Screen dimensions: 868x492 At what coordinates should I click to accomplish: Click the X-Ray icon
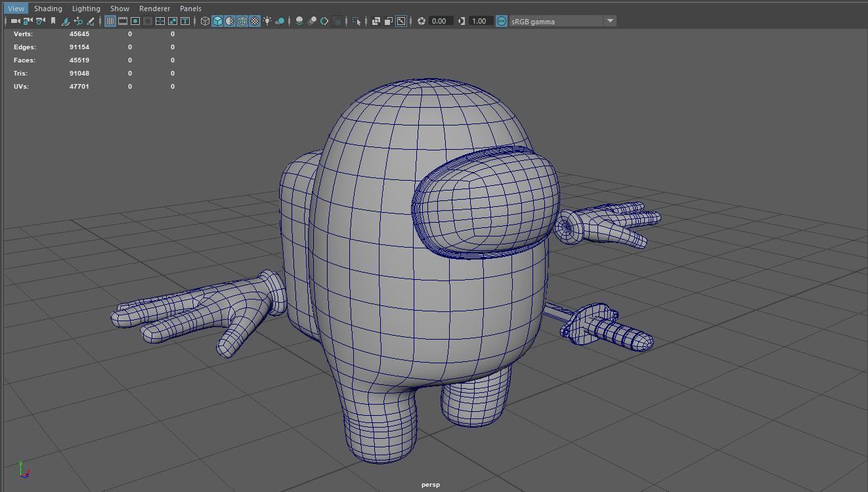tap(376, 21)
